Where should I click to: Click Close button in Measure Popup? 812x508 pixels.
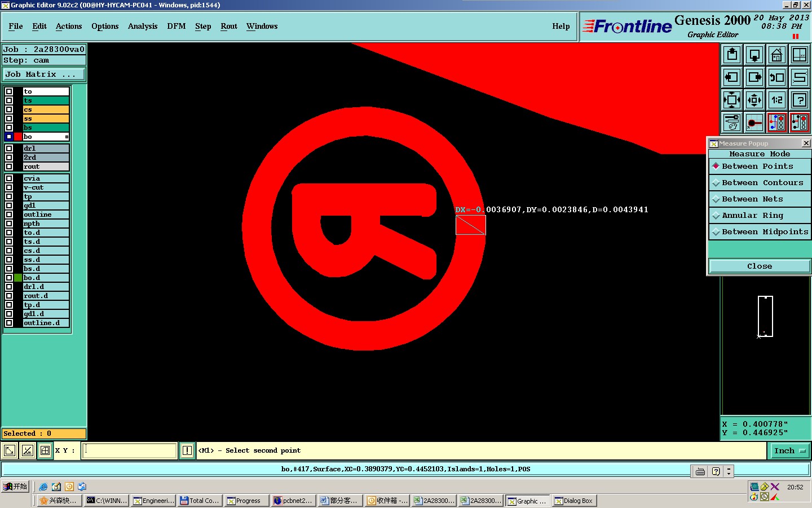click(x=760, y=266)
